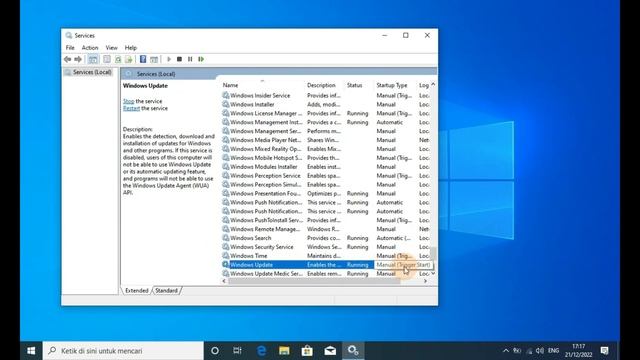
Task: Open File Explorer from the taskbar
Action: (284, 351)
